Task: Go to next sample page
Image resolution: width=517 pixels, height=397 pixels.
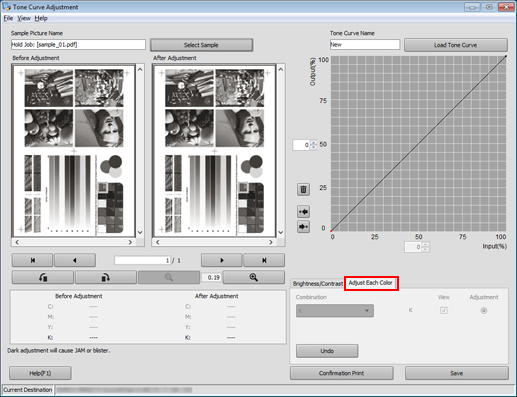Action: pos(222,260)
